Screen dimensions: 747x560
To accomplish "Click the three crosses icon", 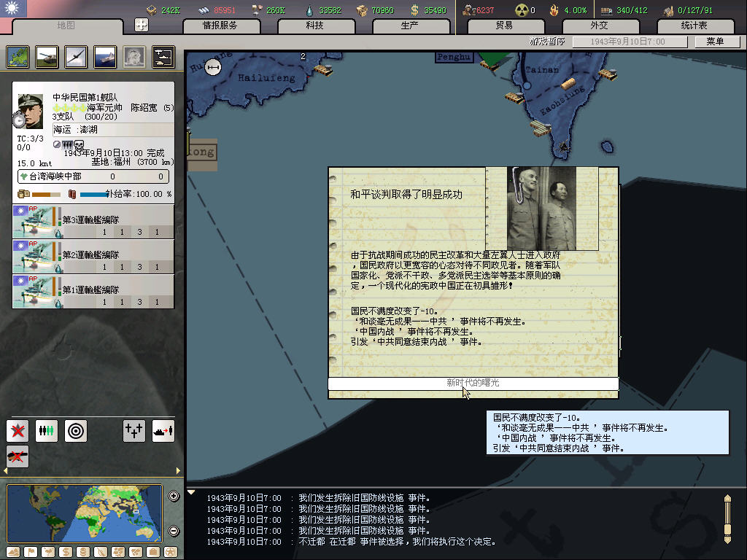I will pos(134,431).
